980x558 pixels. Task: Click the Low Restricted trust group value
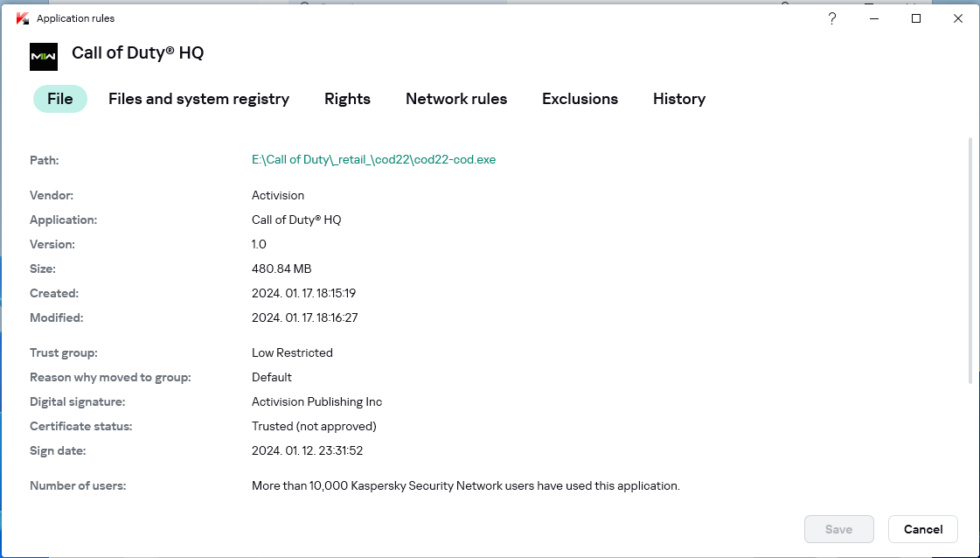(292, 352)
